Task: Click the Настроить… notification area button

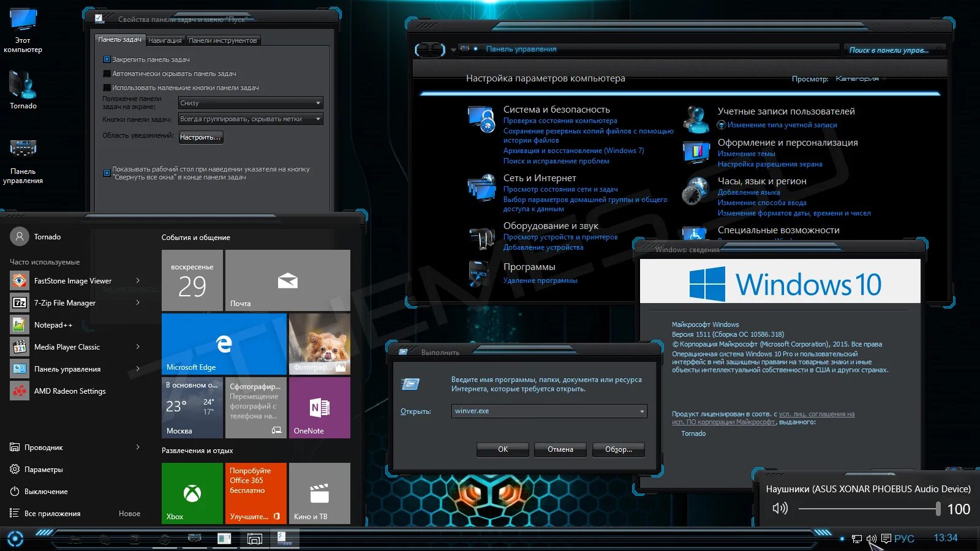Action: point(200,137)
